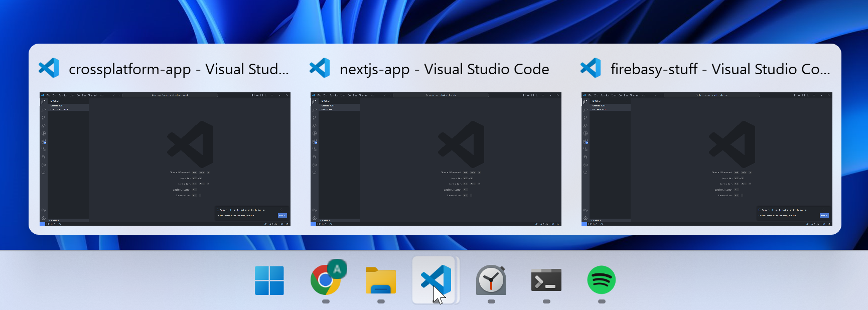Select the crossplatform-app window preview thumbnail
868x310 pixels.
pyautogui.click(x=165, y=159)
